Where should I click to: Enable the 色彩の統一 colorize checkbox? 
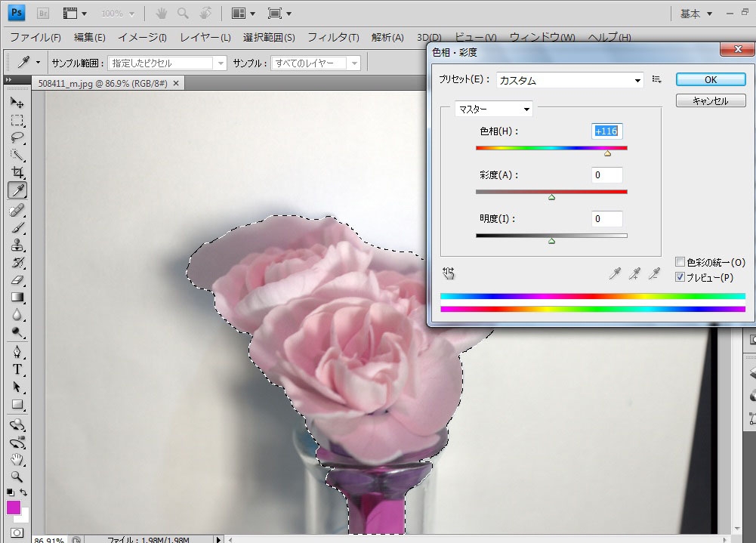pos(680,262)
